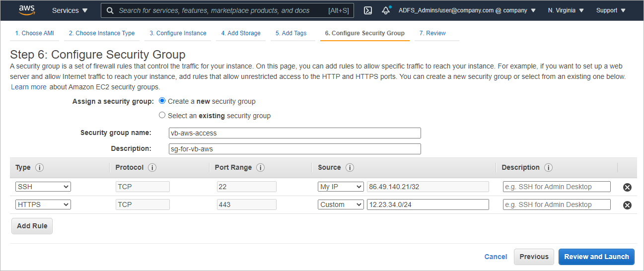644x271 pixels.
Task: Choose Select an existing security group
Action: pos(162,115)
